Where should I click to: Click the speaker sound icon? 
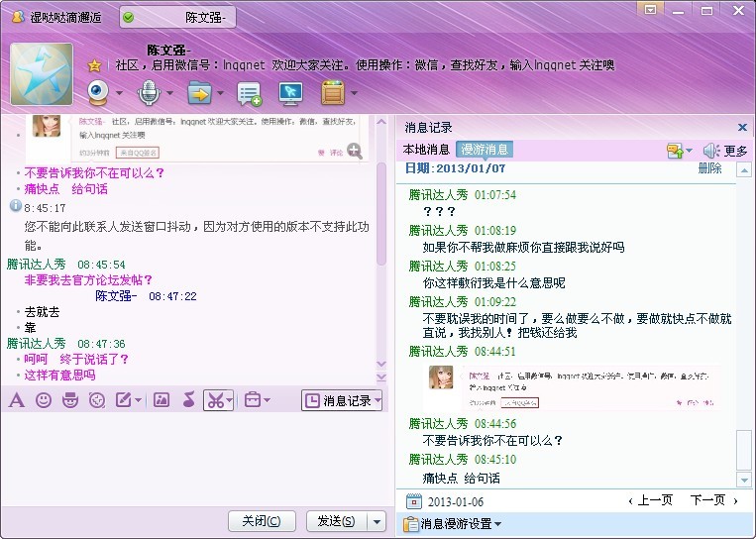711,151
